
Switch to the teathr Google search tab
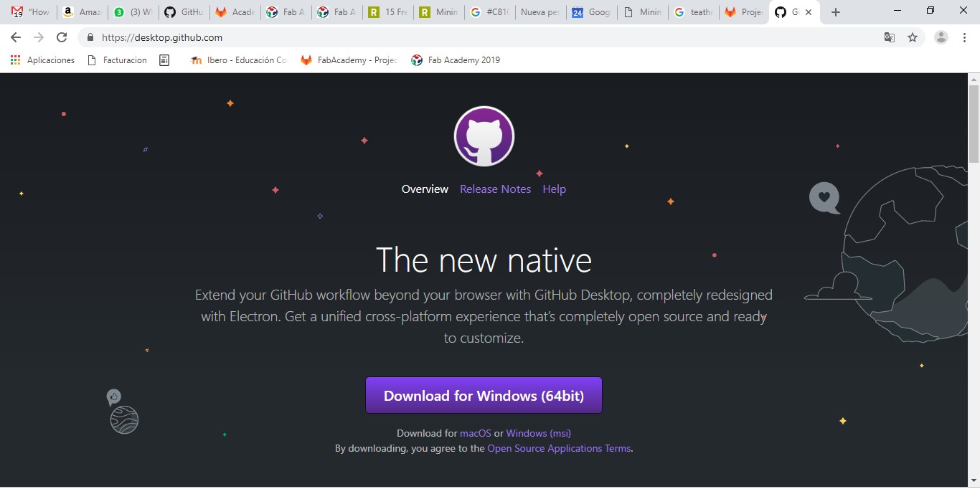tap(693, 12)
